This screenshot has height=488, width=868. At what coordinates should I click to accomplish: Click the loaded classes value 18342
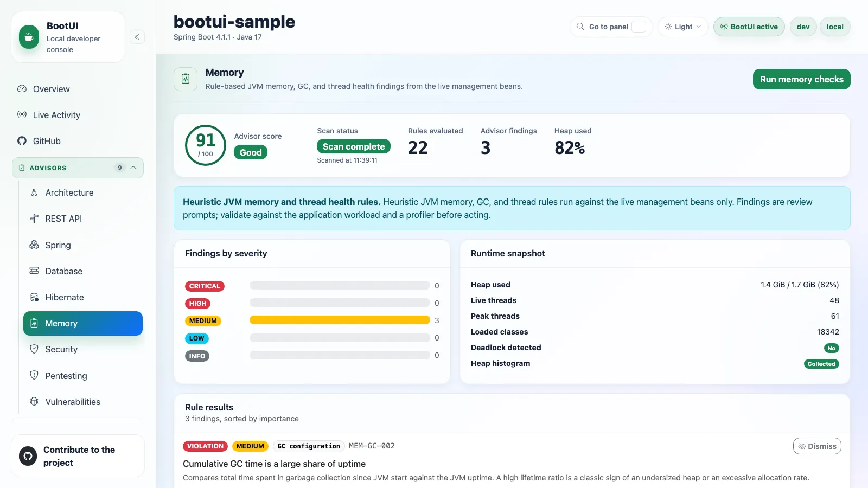[828, 332]
